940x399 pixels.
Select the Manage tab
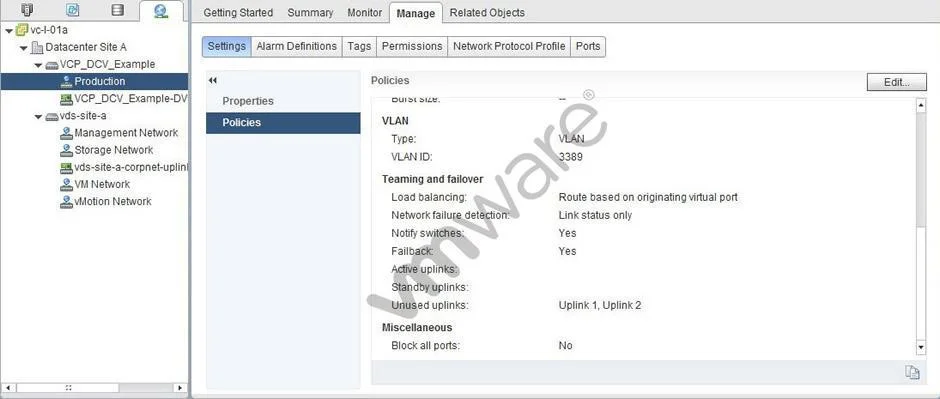pos(415,13)
